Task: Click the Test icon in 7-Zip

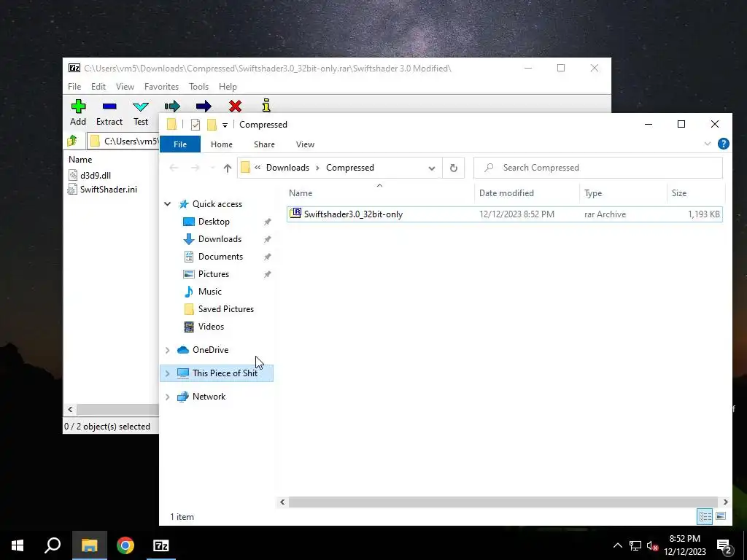Action: (x=141, y=106)
